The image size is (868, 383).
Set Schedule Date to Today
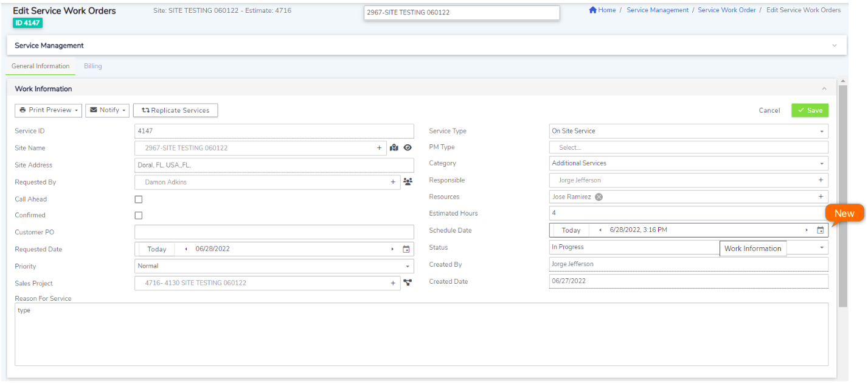coord(571,230)
